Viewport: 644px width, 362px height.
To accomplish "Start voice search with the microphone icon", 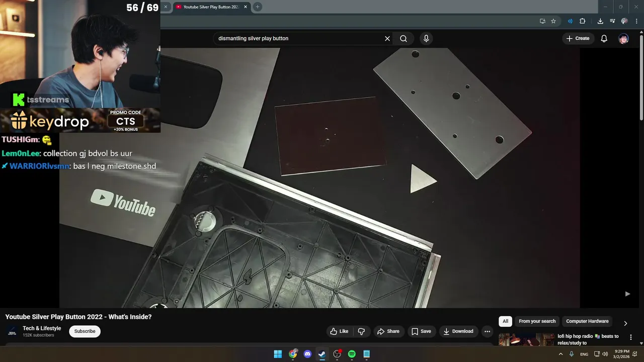I will click(426, 38).
